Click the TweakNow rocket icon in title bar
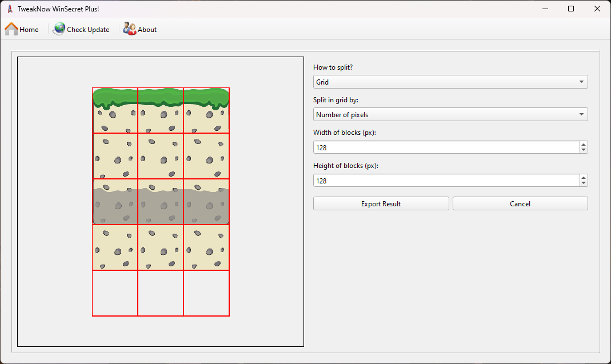 pyautogui.click(x=10, y=9)
